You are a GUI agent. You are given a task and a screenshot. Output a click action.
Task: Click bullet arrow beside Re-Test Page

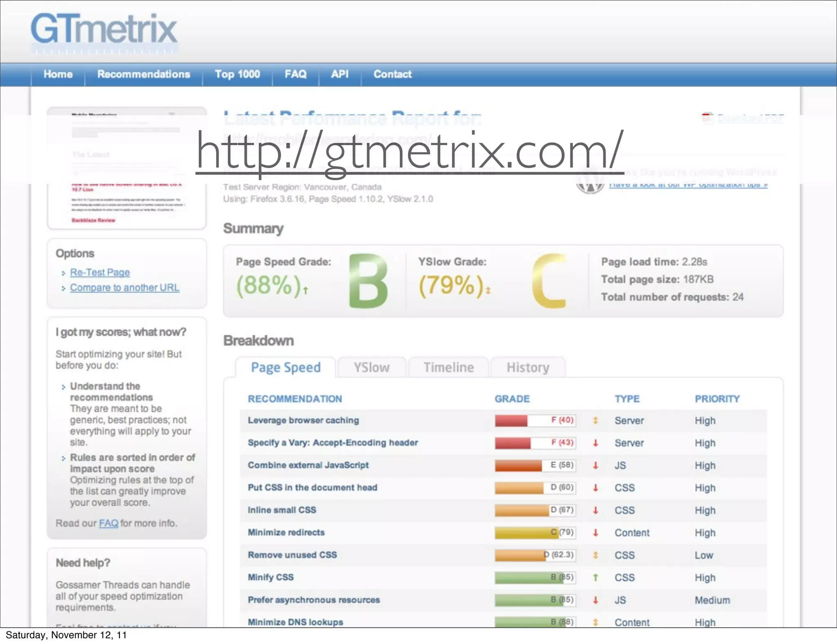pyautogui.click(x=63, y=273)
